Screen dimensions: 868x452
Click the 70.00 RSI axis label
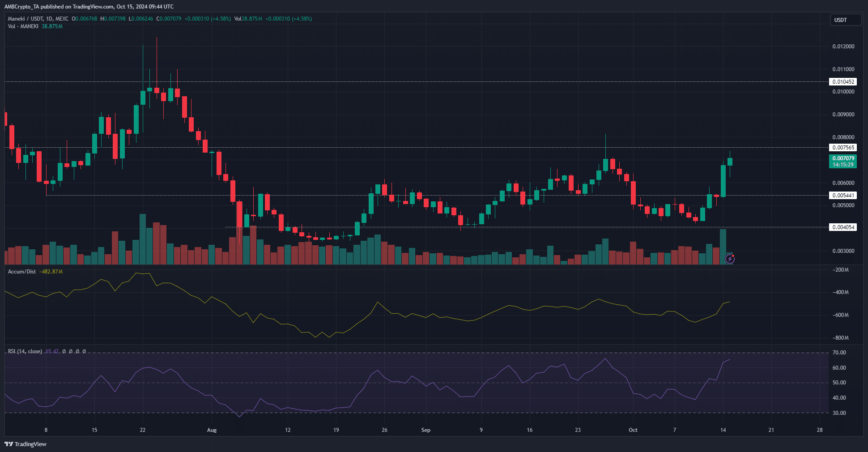pyautogui.click(x=839, y=353)
